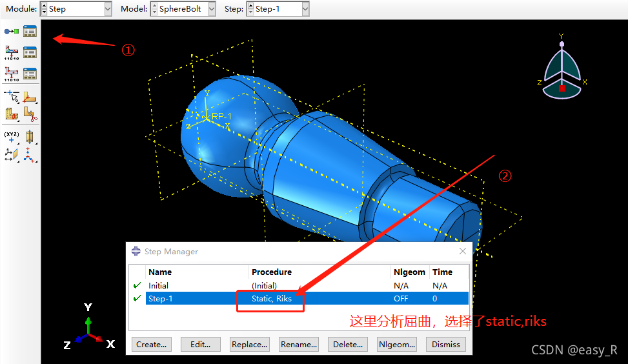The image size is (628, 364).
Task: Select the Step-1 row name
Action: [x=160, y=298]
